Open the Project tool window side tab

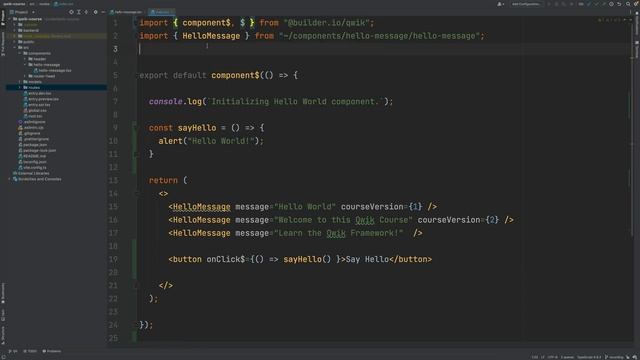(3, 18)
